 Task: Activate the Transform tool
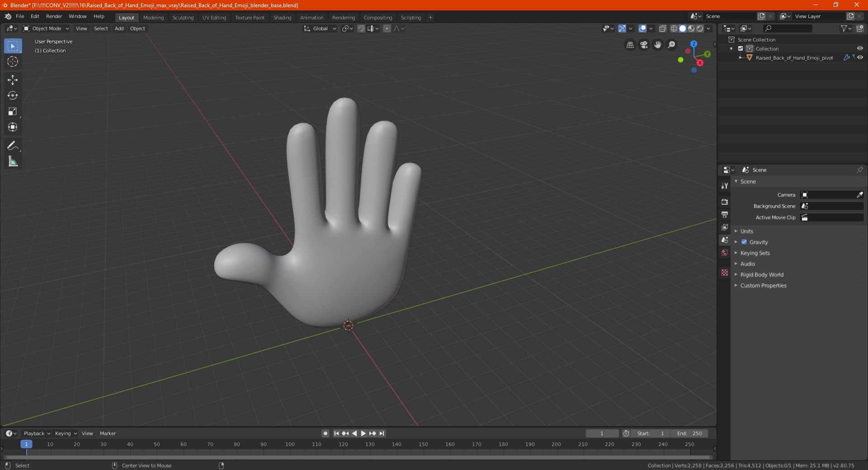pyautogui.click(x=13, y=127)
